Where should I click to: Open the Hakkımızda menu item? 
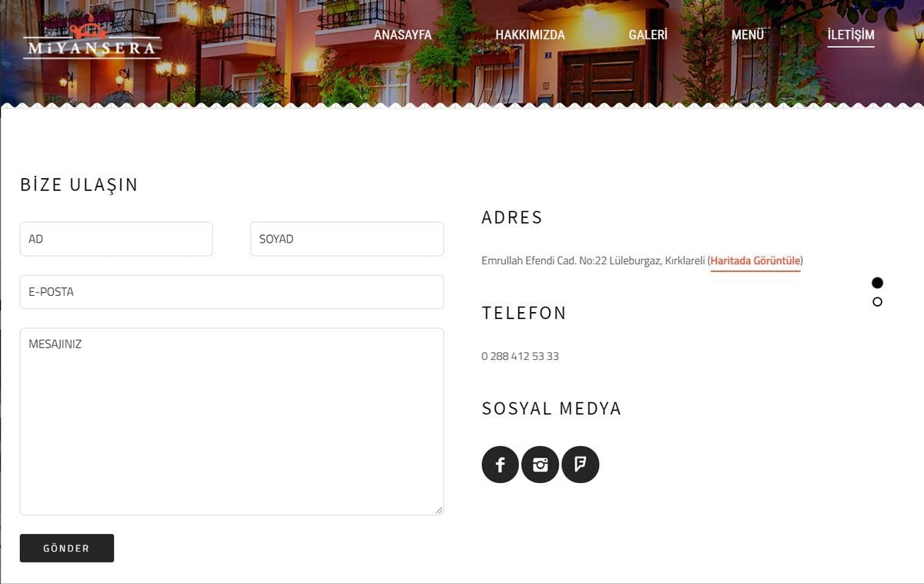pos(530,35)
